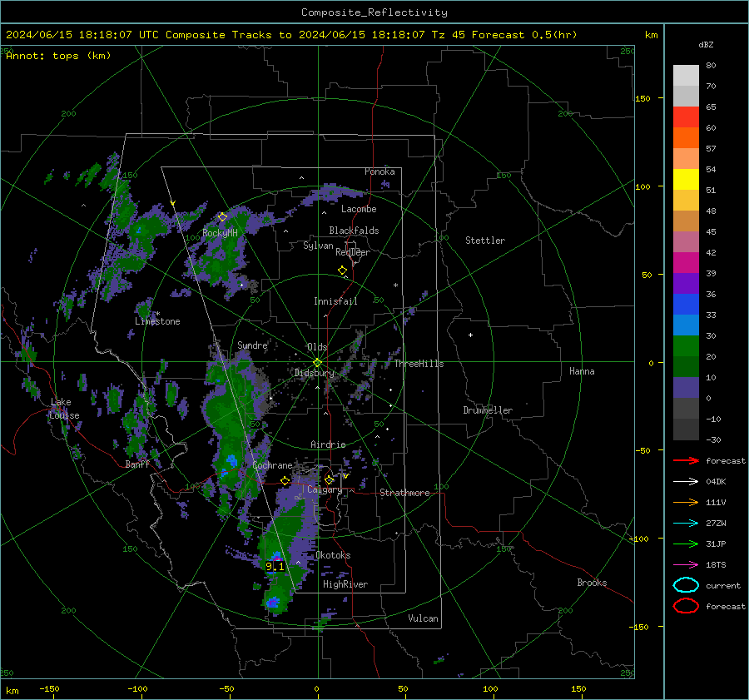Click the Strathmore city label
The width and height of the screenshot is (749, 700).
pyautogui.click(x=404, y=493)
